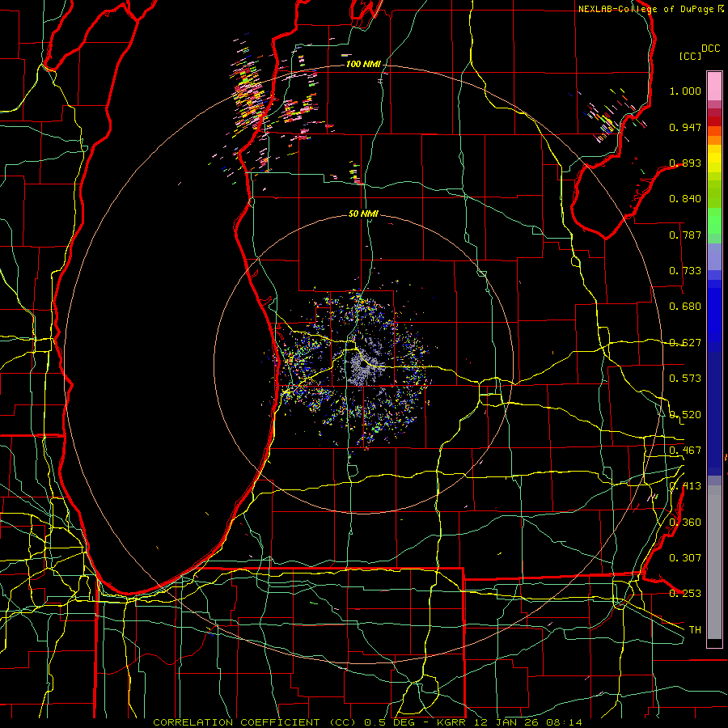Click the TH threshold label
This screenshot has height=728, width=728.
(x=695, y=630)
